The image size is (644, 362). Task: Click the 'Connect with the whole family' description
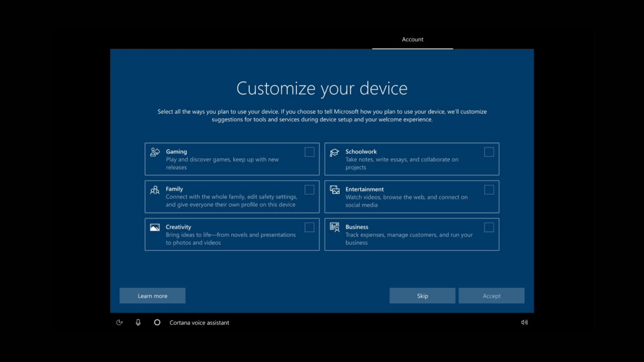[231, 201]
